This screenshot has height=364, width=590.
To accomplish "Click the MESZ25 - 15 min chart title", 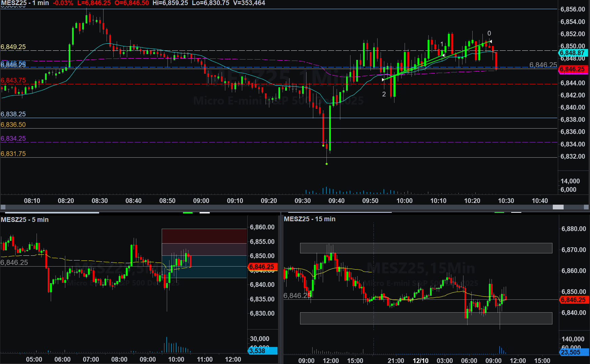I will 310,219.
